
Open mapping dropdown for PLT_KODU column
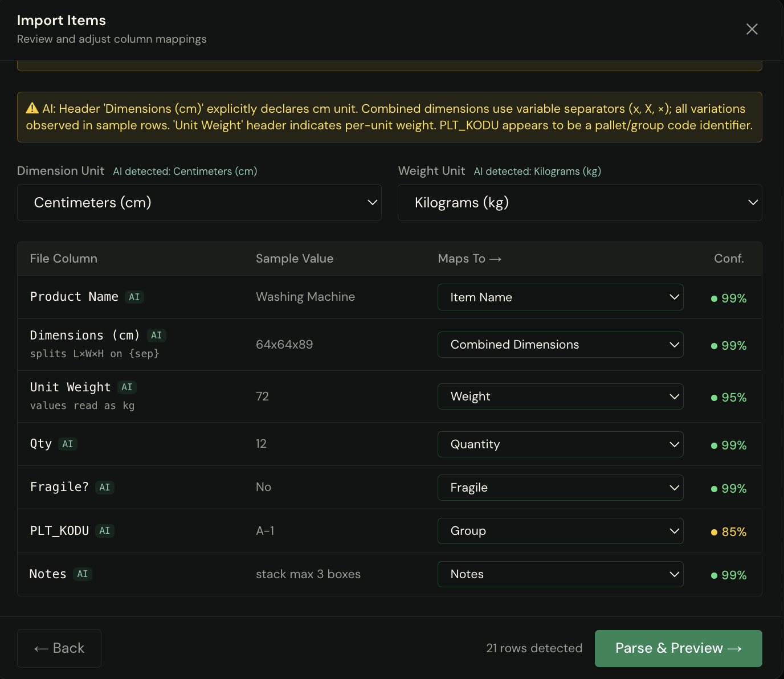coord(561,531)
